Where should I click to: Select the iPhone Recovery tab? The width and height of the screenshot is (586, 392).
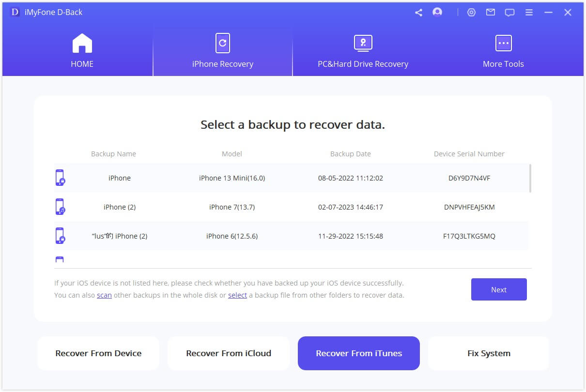point(222,51)
